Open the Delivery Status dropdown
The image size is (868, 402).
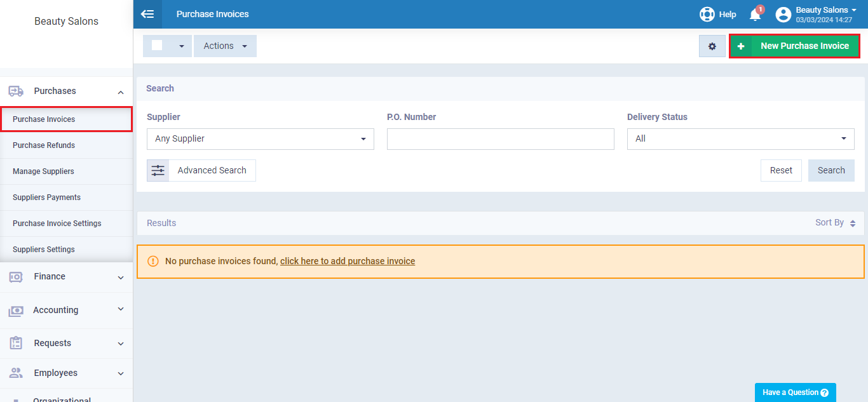pyautogui.click(x=741, y=138)
